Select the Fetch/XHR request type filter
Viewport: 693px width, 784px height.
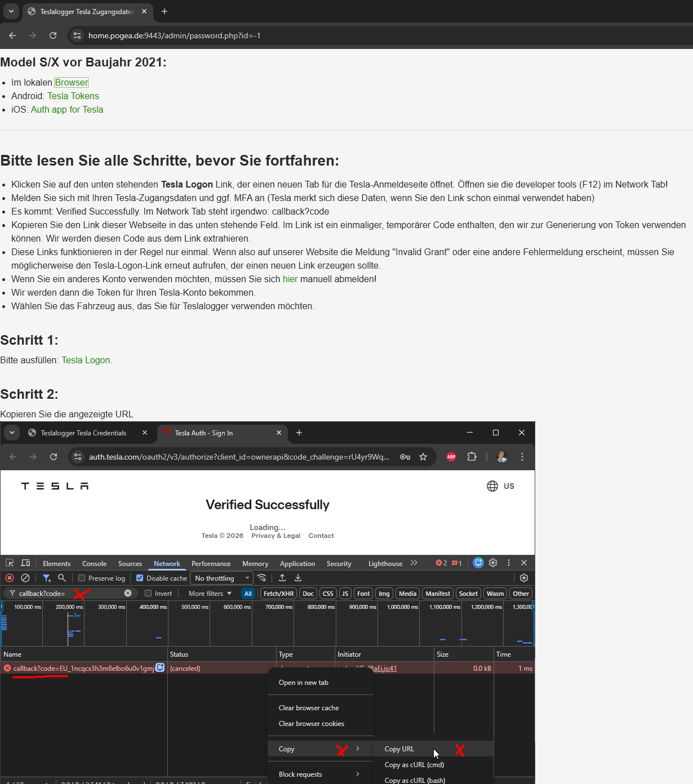tap(278, 593)
